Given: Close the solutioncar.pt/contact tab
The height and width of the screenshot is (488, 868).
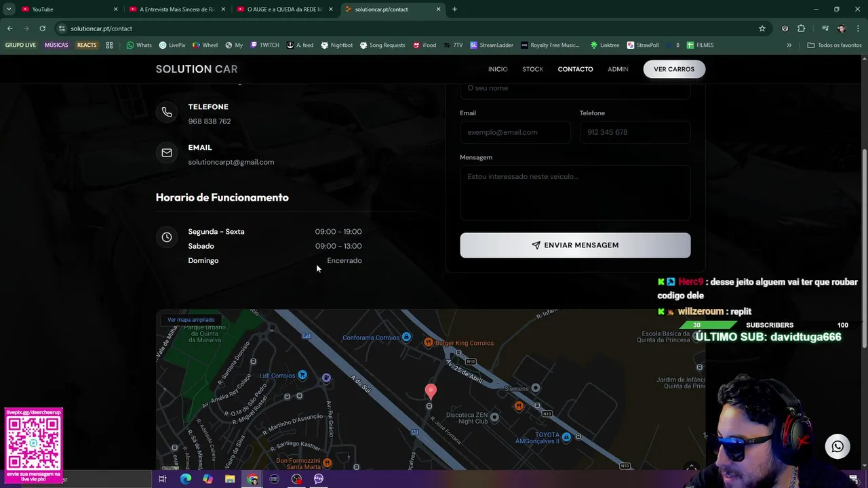Looking at the screenshot, I should click(438, 9).
